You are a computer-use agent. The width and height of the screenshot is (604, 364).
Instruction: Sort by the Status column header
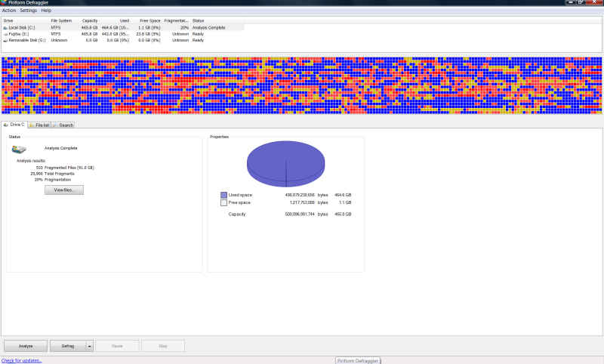click(217, 21)
